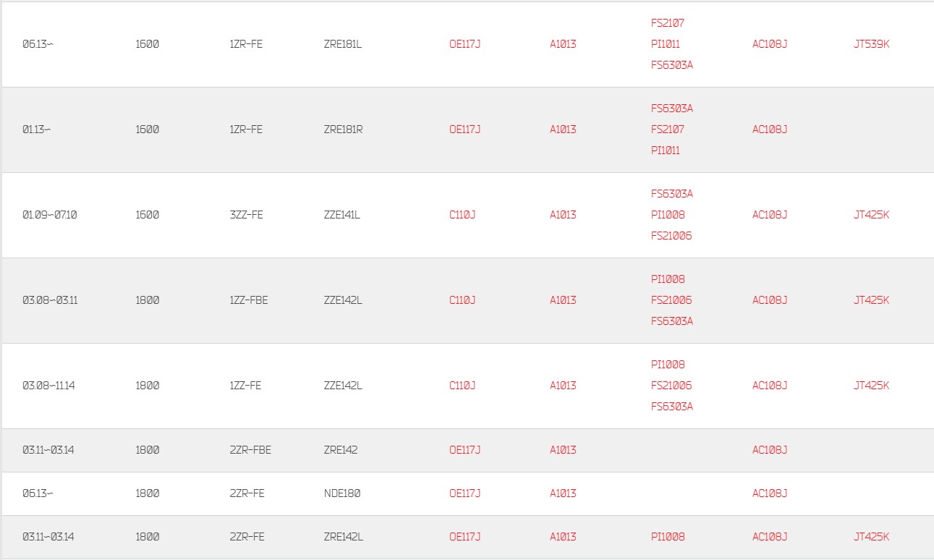Select FS2107 in the ZRE181L row
This screenshot has width=934, height=560.
pyautogui.click(x=667, y=23)
